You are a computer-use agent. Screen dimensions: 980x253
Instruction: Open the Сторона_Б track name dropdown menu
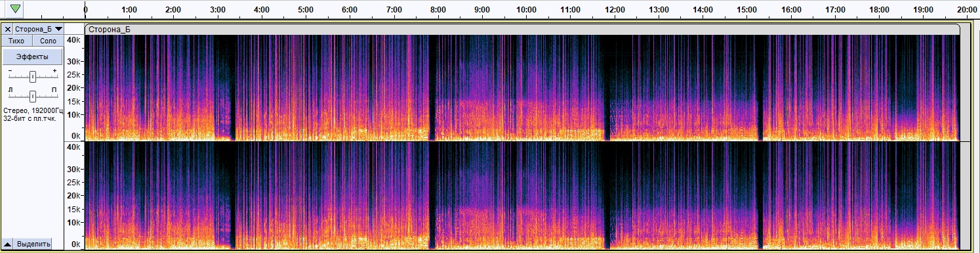(39, 29)
